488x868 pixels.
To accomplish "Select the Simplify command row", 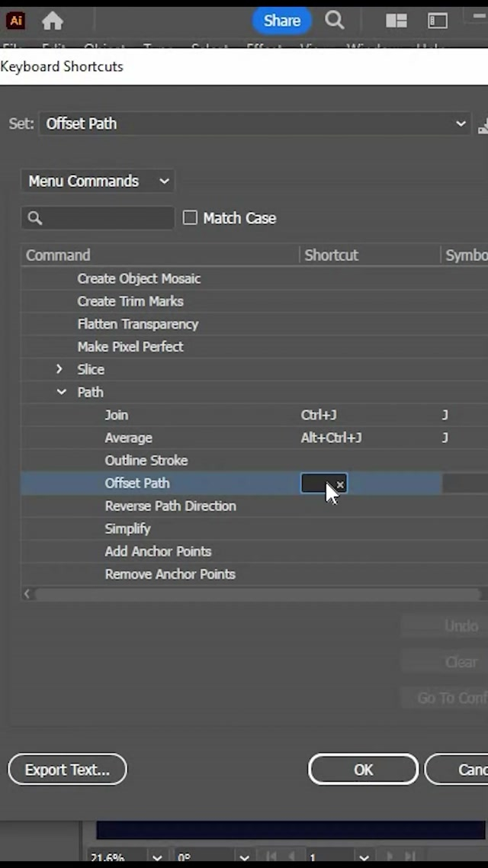I will (127, 529).
